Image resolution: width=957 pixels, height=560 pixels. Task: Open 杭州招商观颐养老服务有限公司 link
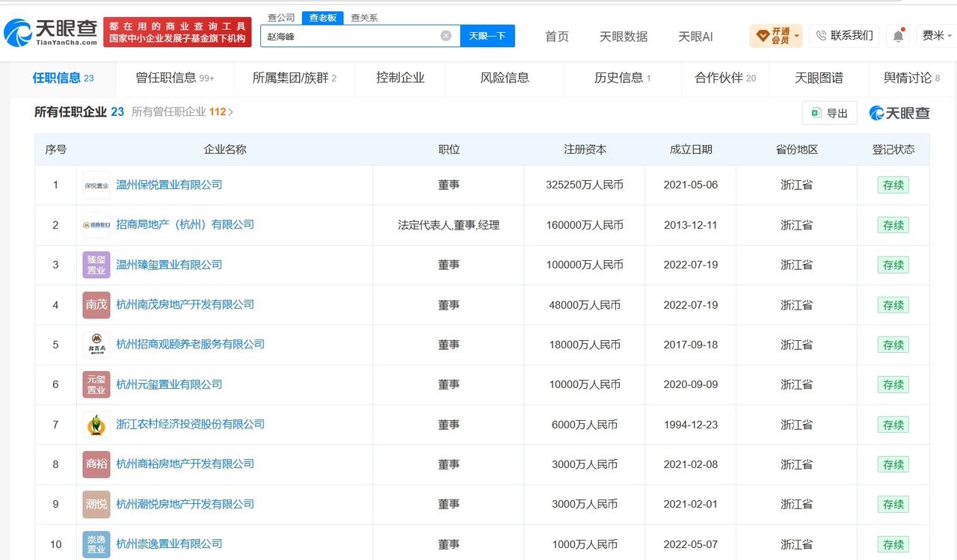click(190, 344)
